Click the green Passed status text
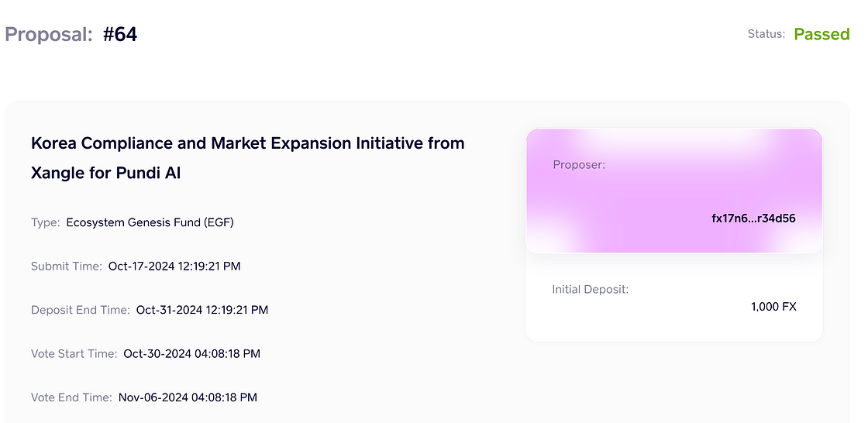The height and width of the screenshot is (423, 868). point(821,34)
